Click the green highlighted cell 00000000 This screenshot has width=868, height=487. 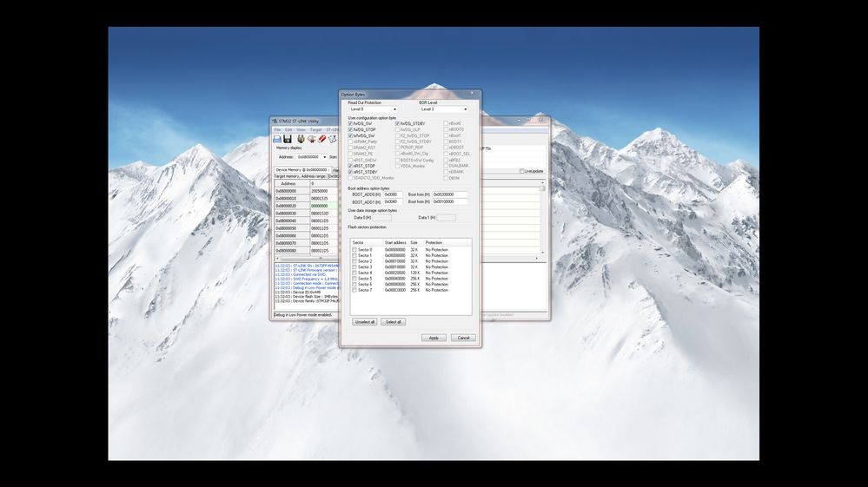[324, 207]
